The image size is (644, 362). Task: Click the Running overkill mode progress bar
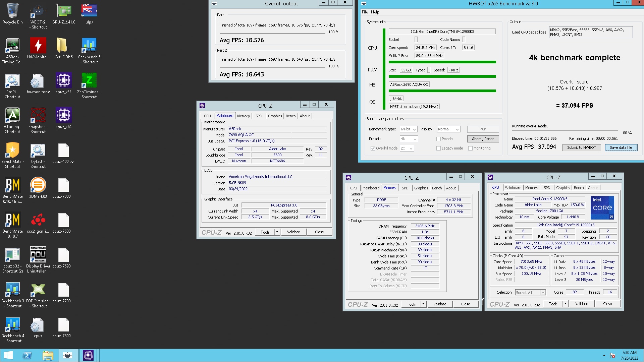[565, 131]
